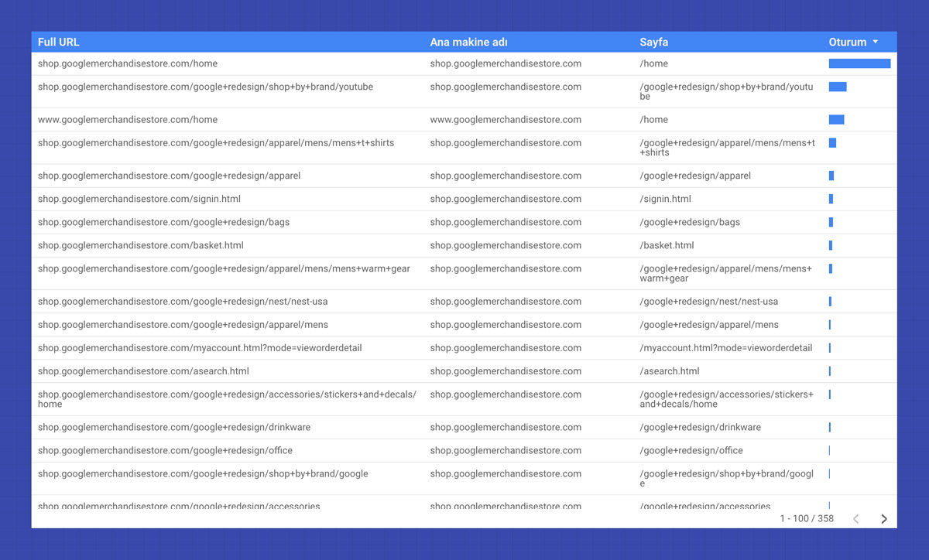
Task: Click Oturum bar for shop+by+brand/youtube row
Action: click(838, 87)
